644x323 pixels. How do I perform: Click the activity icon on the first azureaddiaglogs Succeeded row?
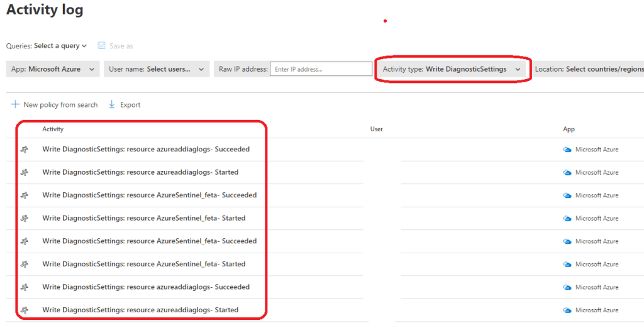25,150
